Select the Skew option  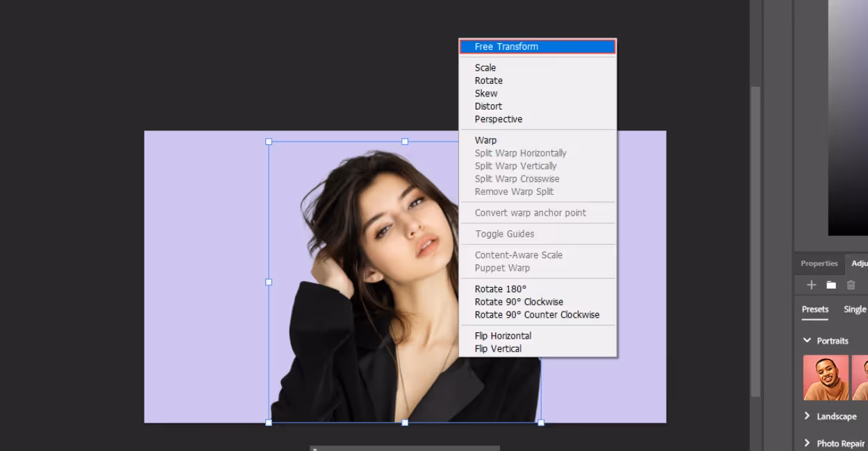click(x=486, y=93)
